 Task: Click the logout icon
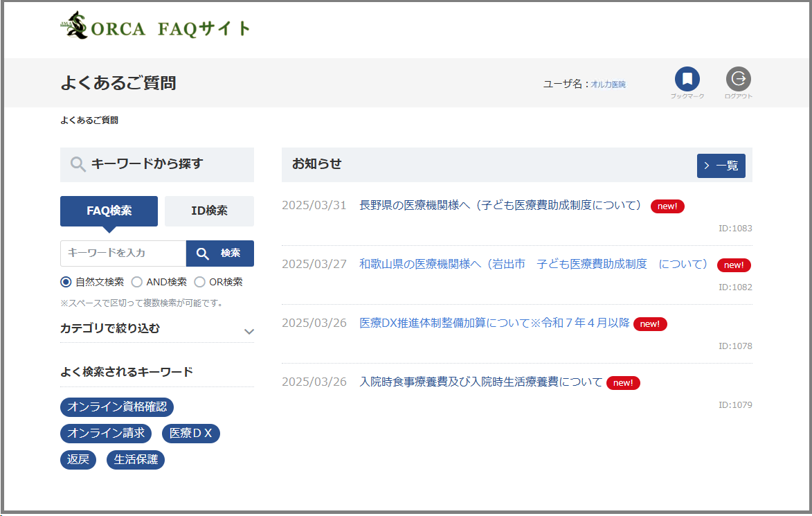click(x=739, y=79)
